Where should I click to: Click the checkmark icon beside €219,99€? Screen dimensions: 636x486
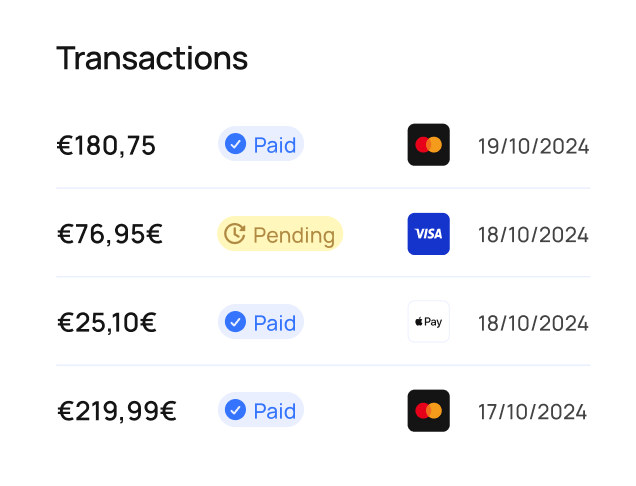click(236, 411)
